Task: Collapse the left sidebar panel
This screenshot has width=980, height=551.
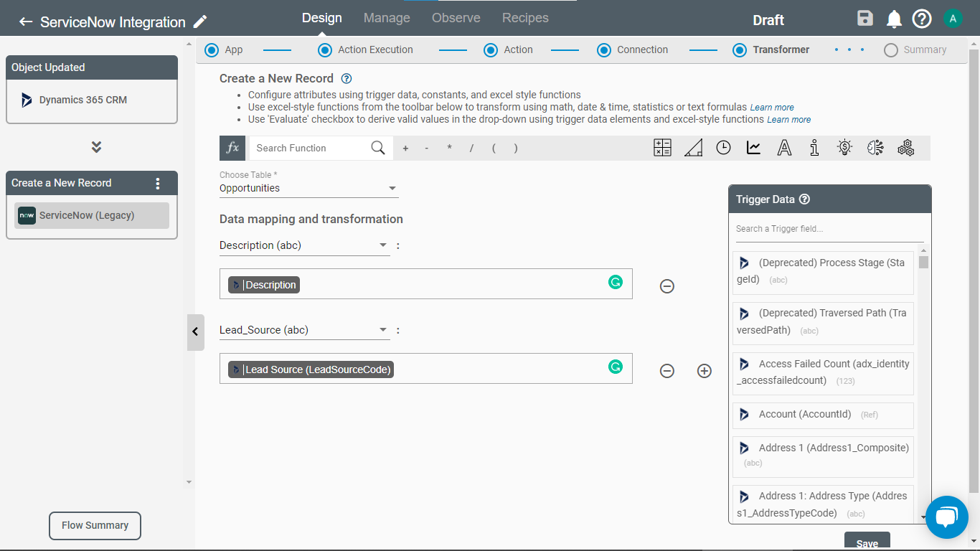Action: coord(195,332)
